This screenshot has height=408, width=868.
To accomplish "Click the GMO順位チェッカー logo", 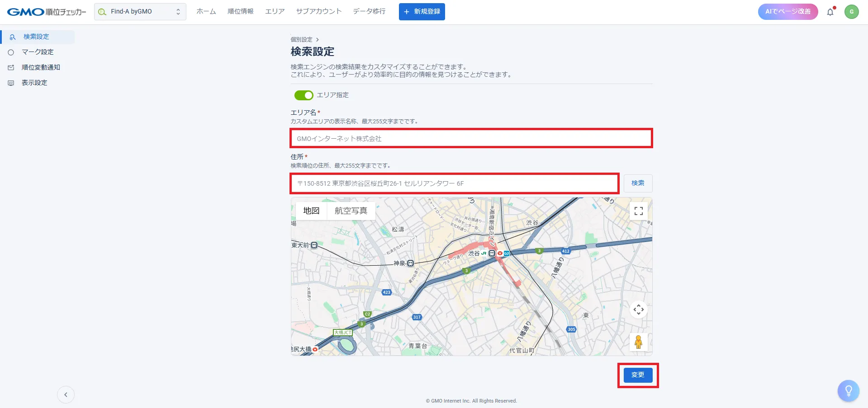I will click(x=47, y=12).
